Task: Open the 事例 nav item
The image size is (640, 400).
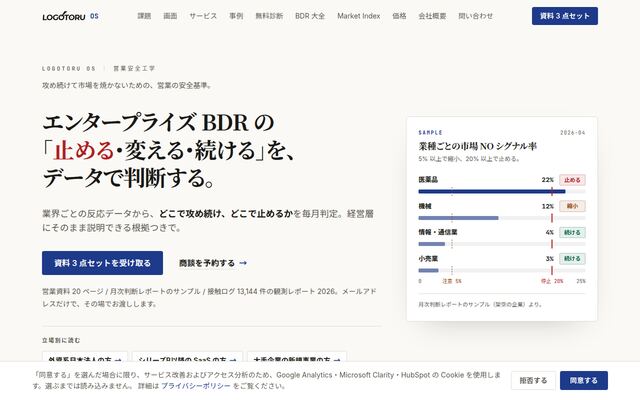Action: [x=236, y=16]
